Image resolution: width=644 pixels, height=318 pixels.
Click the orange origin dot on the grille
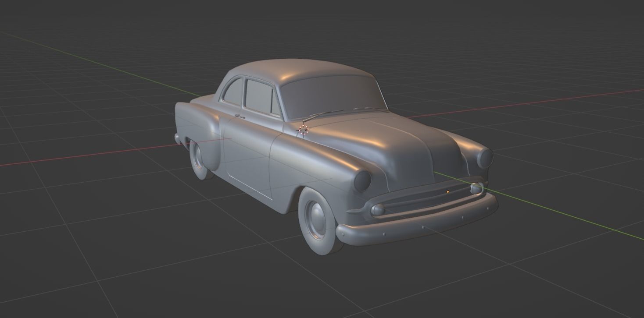(x=447, y=192)
